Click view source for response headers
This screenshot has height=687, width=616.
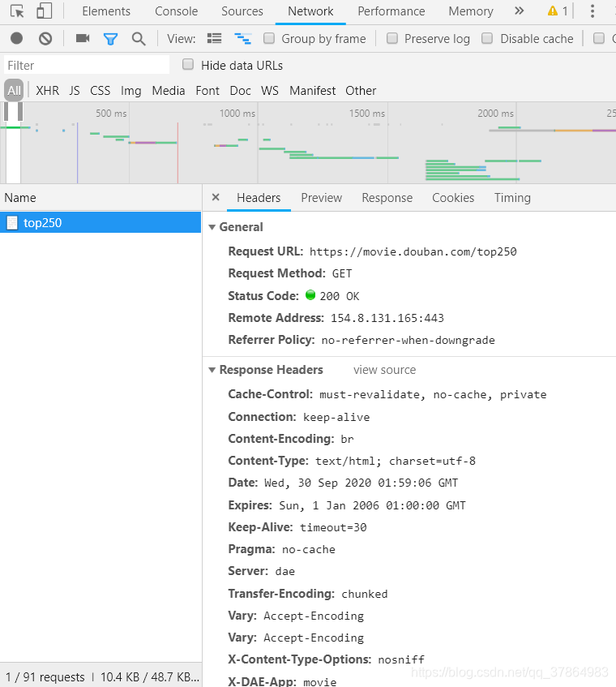pyautogui.click(x=384, y=370)
